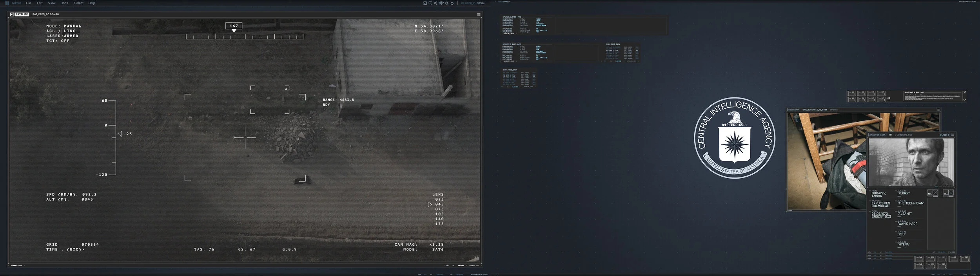The height and width of the screenshot is (276, 980).
Task: Open the Edit menu
Action: click(x=40, y=3)
